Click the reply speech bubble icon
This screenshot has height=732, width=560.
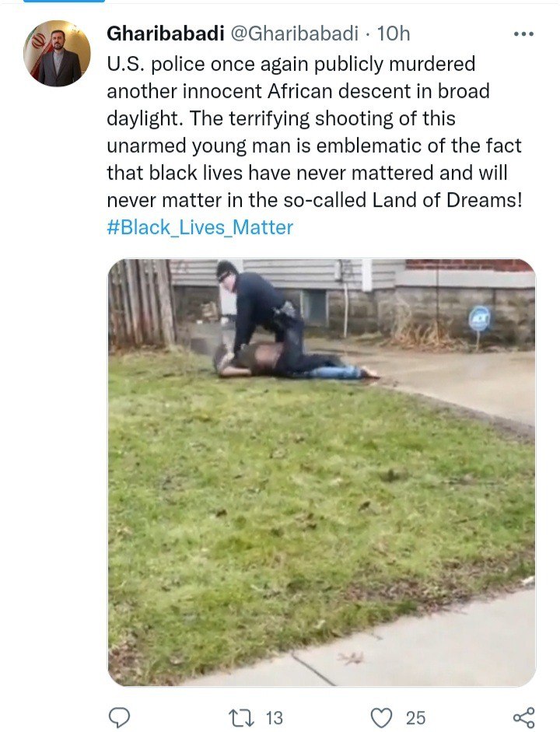pyautogui.click(x=119, y=717)
